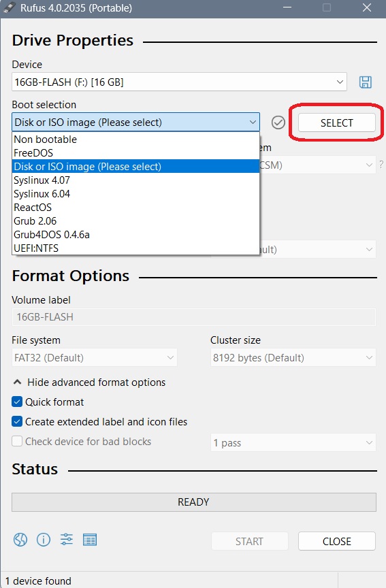Viewport: 386px width, 588px height.
Task: Choose Grub 2.06 option
Action: click(135, 221)
